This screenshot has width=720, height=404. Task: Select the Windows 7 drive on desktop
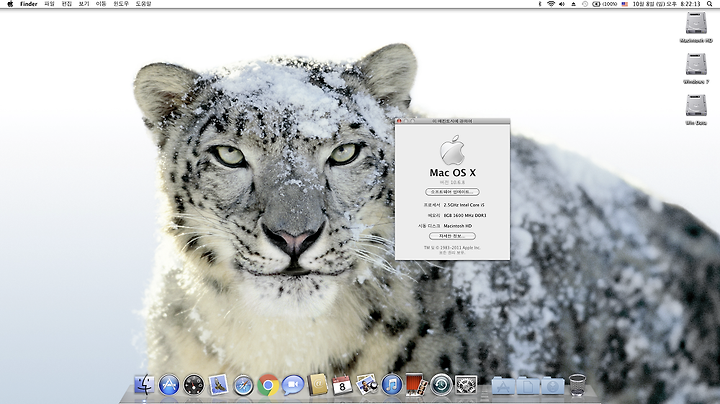pos(696,64)
